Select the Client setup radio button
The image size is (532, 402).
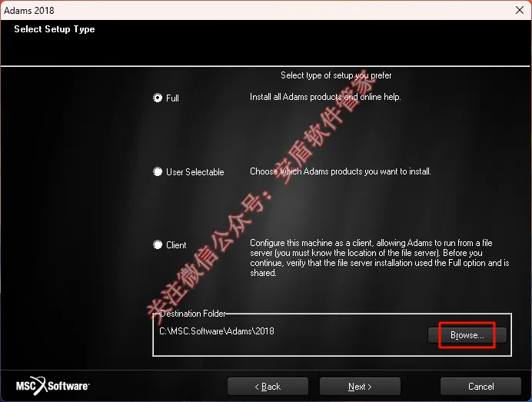(158, 244)
